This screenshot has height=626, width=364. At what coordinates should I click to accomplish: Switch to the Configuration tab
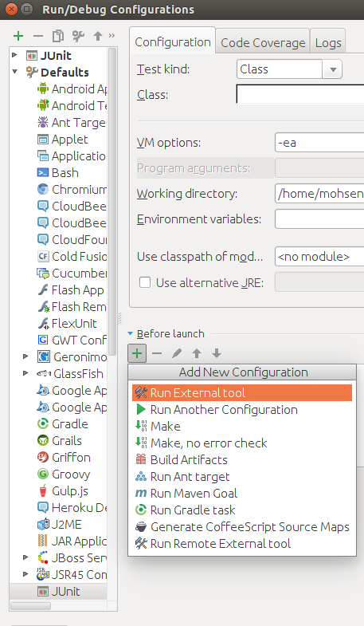click(173, 42)
